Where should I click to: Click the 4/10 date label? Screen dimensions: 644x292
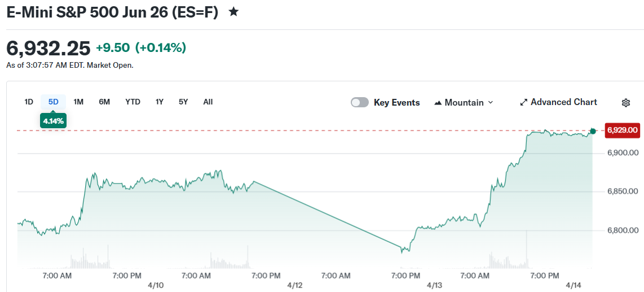click(156, 285)
